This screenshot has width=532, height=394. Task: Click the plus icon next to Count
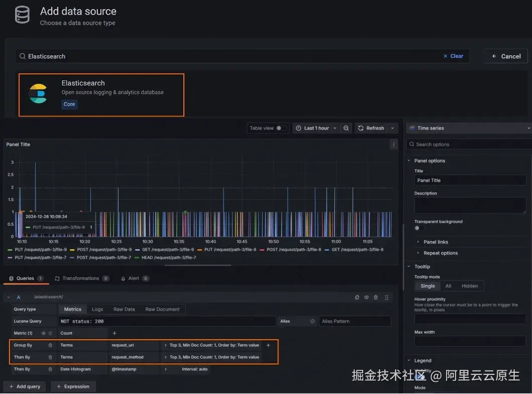115,333
